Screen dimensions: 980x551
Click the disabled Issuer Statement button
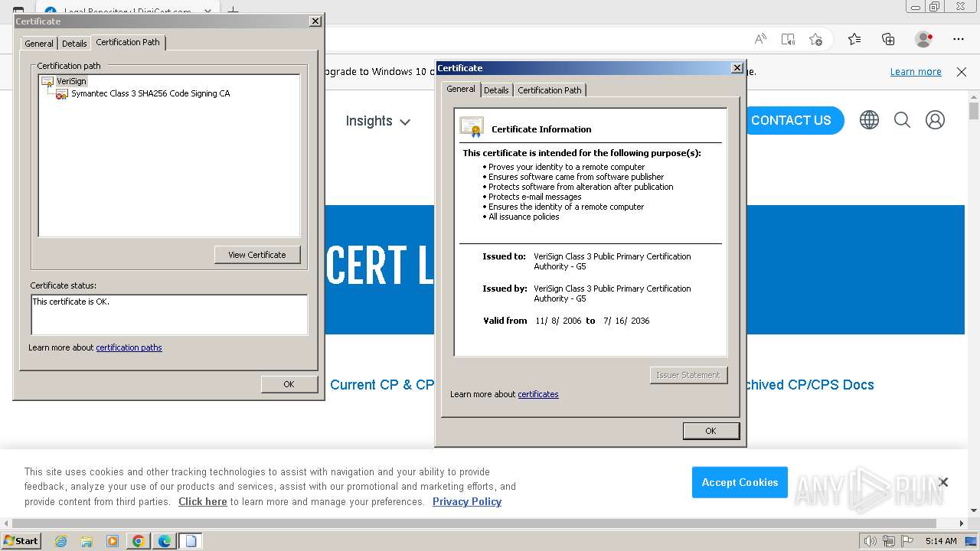pyautogui.click(x=688, y=375)
